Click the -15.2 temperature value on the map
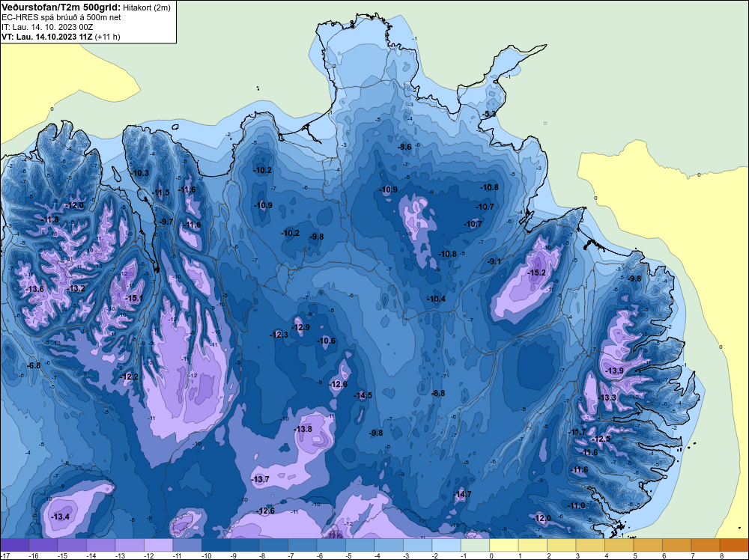Screen dimensions: 749x560 pos(536,273)
